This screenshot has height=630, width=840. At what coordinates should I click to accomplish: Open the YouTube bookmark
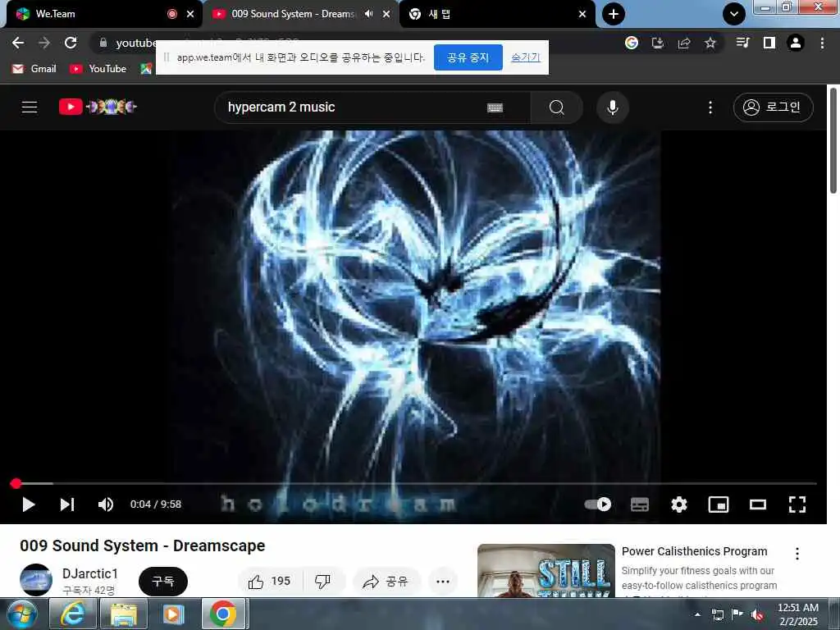pos(98,69)
